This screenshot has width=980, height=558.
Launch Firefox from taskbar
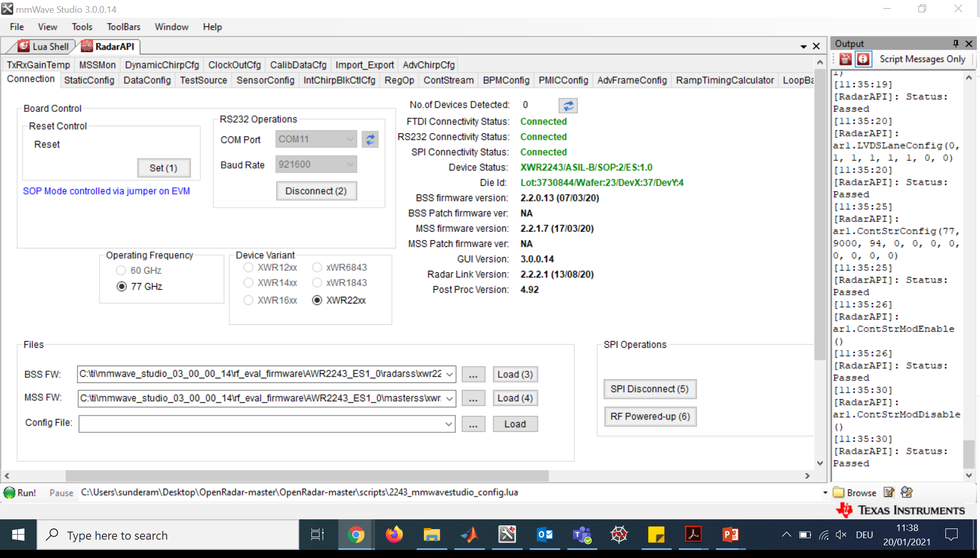coord(394,535)
